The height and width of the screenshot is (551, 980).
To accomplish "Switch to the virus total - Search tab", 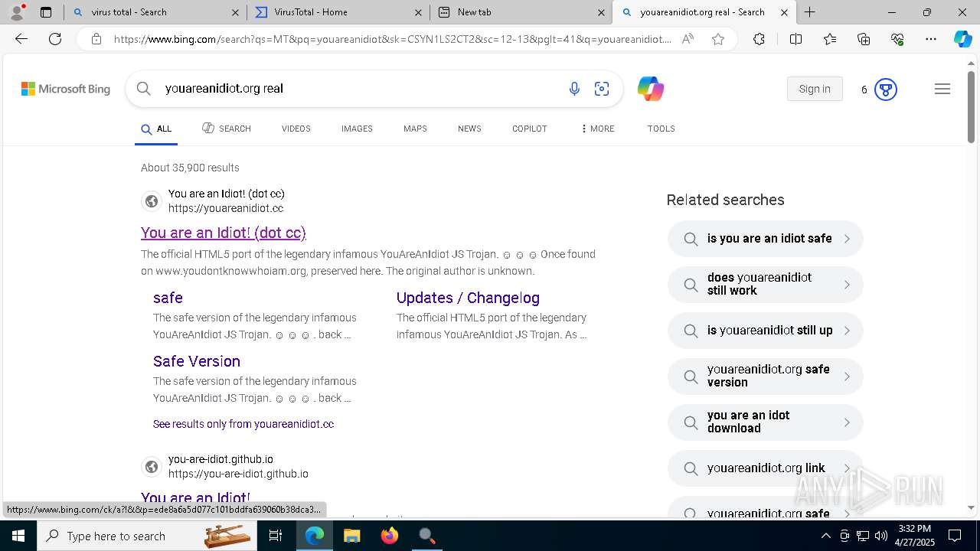I will pyautogui.click(x=155, y=12).
